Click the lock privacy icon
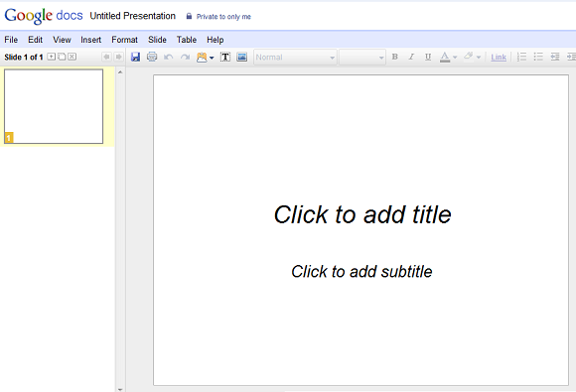This screenshot has height=392, width=576. pos(189,16)
